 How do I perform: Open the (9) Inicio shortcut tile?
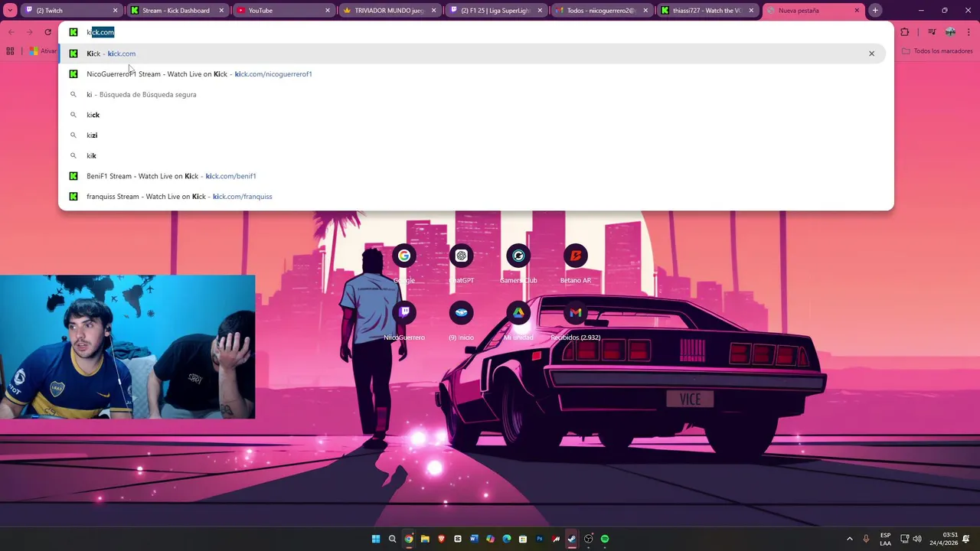click(x=461, y=321)
